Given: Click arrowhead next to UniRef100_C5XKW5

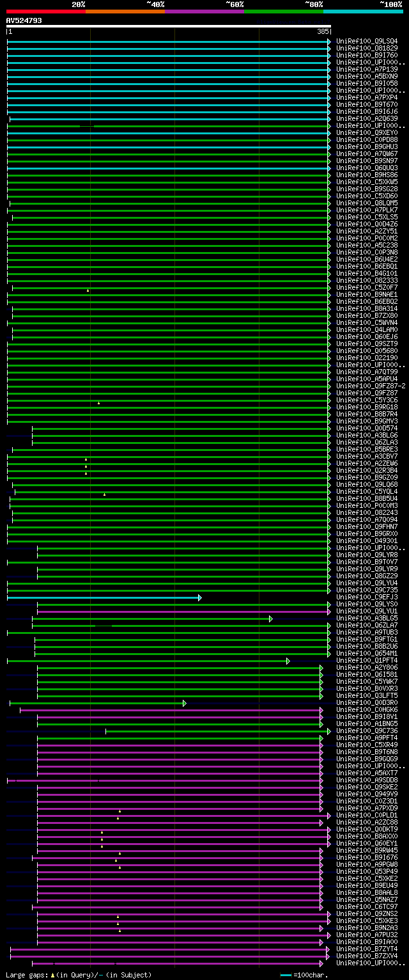Looking at the screenshot, I should click(329, 182).
